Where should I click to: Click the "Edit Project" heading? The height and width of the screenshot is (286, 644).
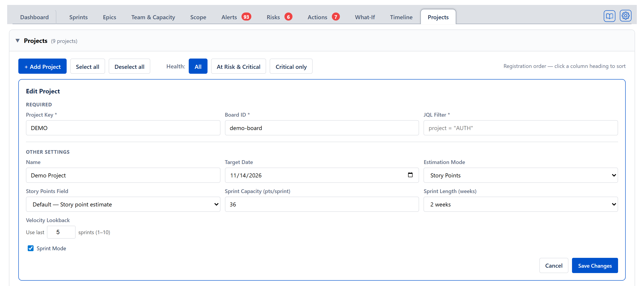coord(43,91)
